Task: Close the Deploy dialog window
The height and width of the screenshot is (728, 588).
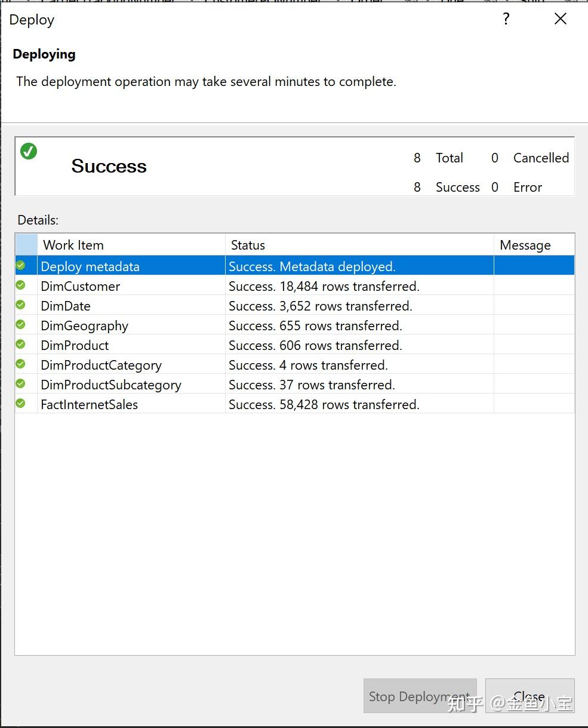Action: tap(559, 19)
